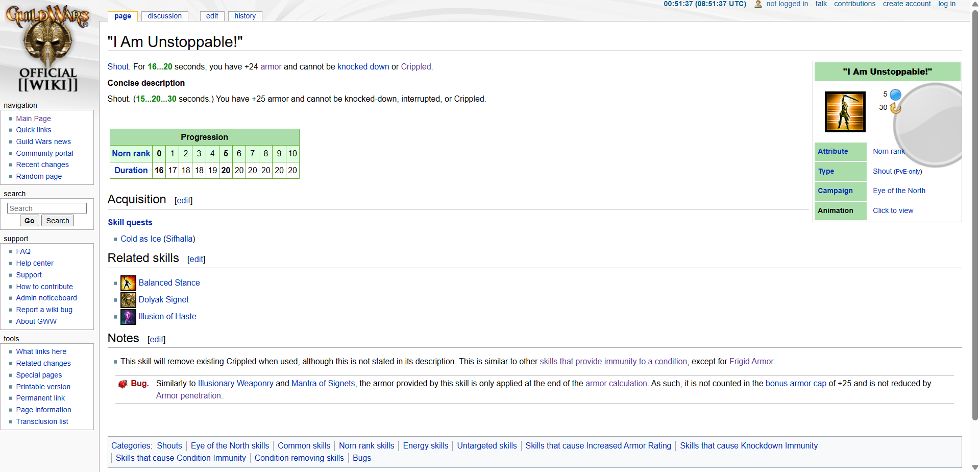This screenshot has height=472, width=980.
Task: Click the vertical page scrollbar
Action: coord(975,215)
